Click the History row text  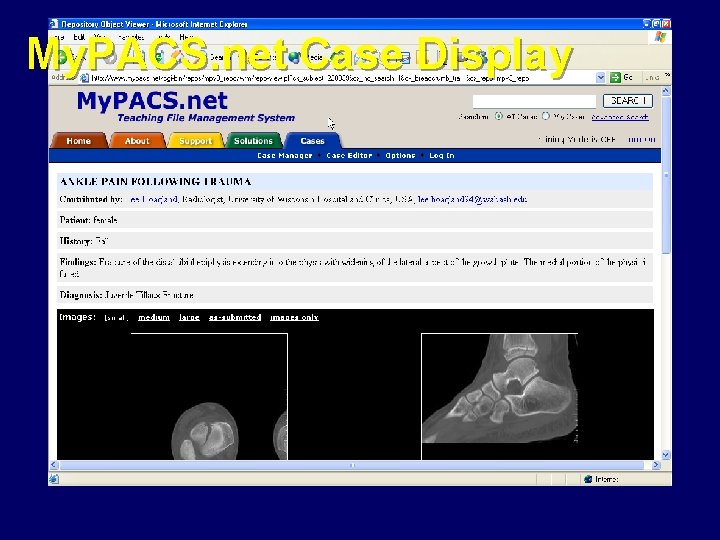tap(84, 241)
